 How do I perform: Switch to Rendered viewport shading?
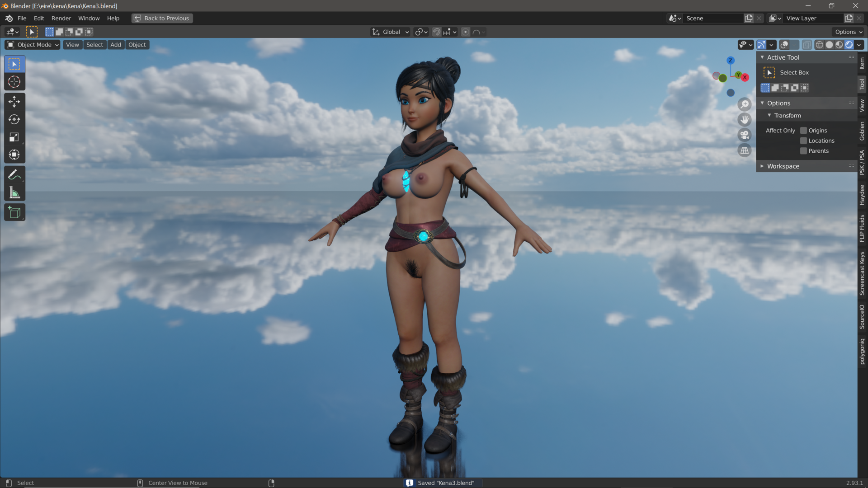pyautogui.click(x=849, y=45)
